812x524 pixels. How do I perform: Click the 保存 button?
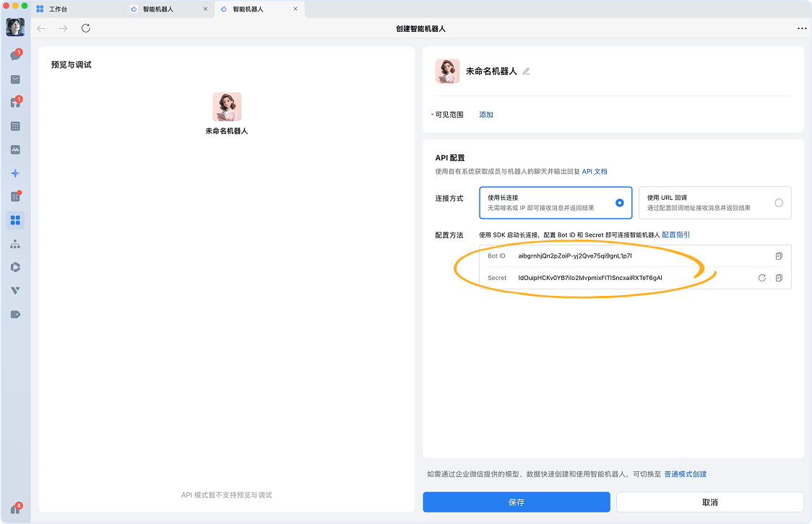516,502
